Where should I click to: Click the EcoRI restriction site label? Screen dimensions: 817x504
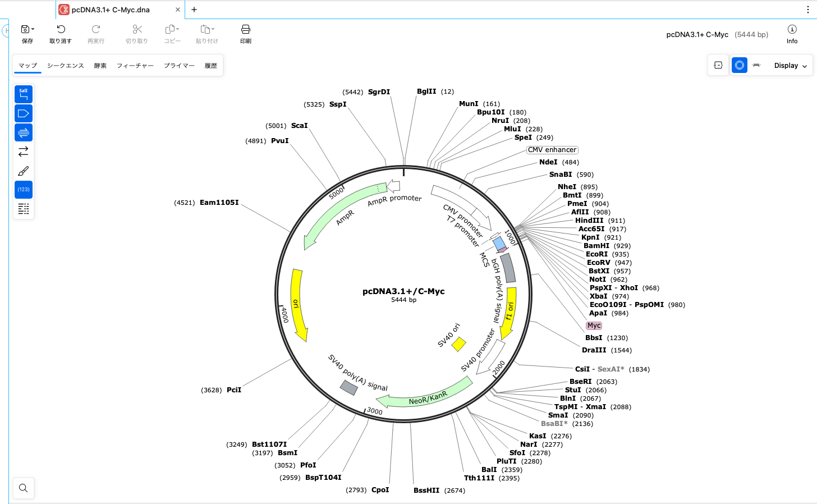596,254
